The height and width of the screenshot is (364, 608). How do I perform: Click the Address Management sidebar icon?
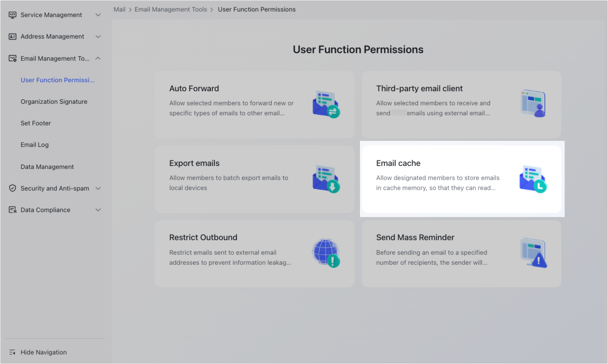pos(12,36)
